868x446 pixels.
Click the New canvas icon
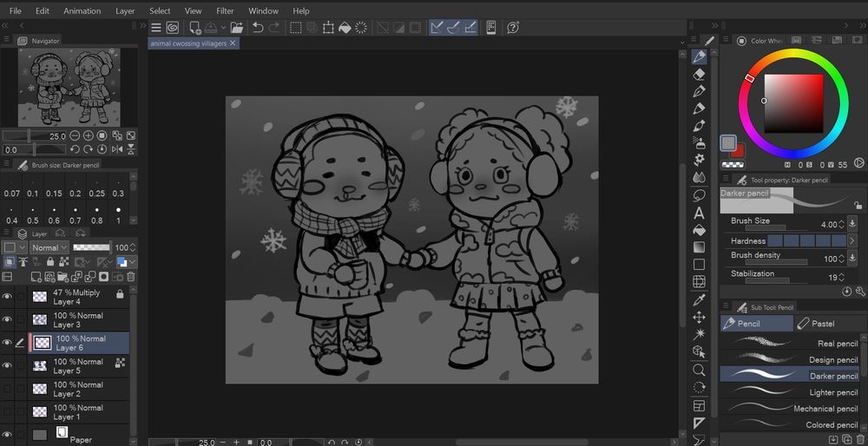tap(194, 28)
